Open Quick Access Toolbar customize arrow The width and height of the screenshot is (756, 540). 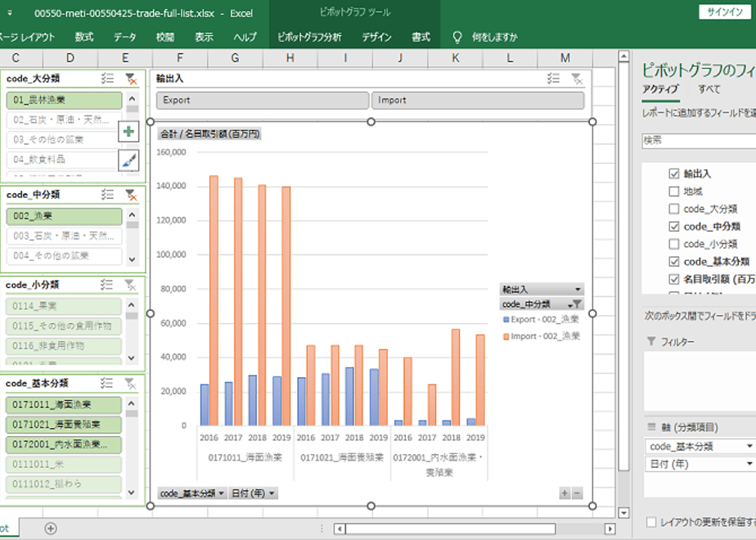click(10, 13)
